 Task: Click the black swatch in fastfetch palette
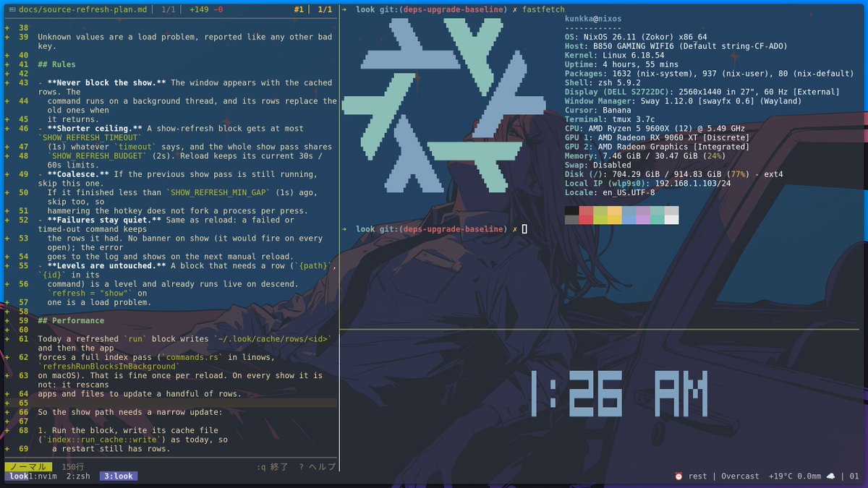pos(571,210)
